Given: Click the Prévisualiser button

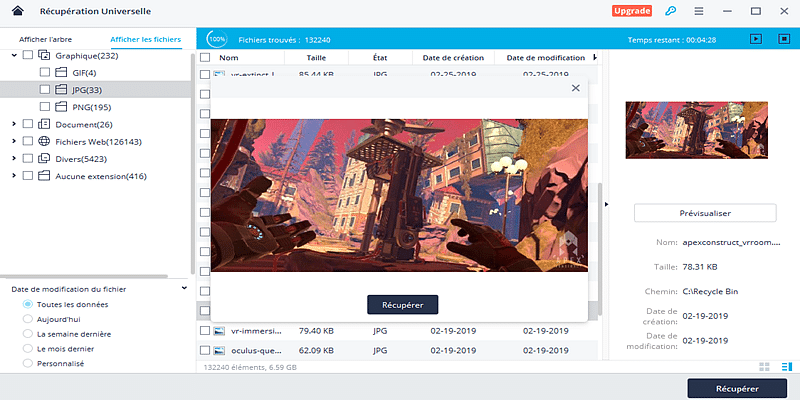Looking at the screenshot, I should point(705,213).
